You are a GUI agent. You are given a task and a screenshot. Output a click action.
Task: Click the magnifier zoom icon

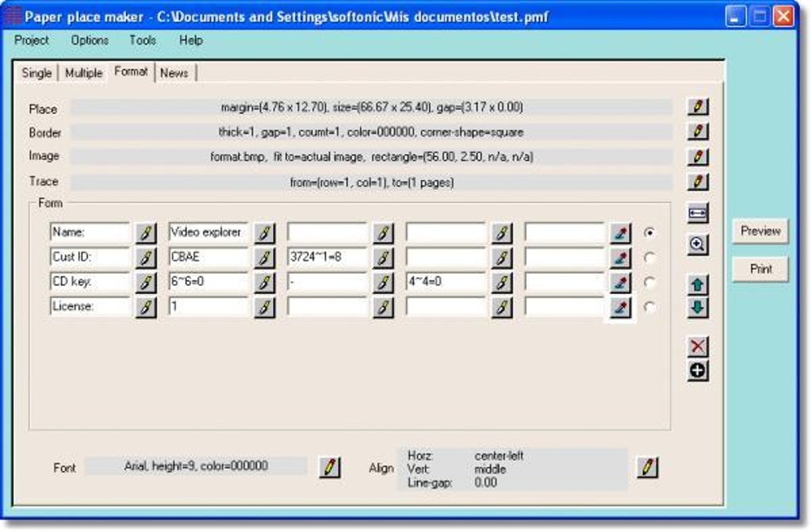click(x=697, y=244)
